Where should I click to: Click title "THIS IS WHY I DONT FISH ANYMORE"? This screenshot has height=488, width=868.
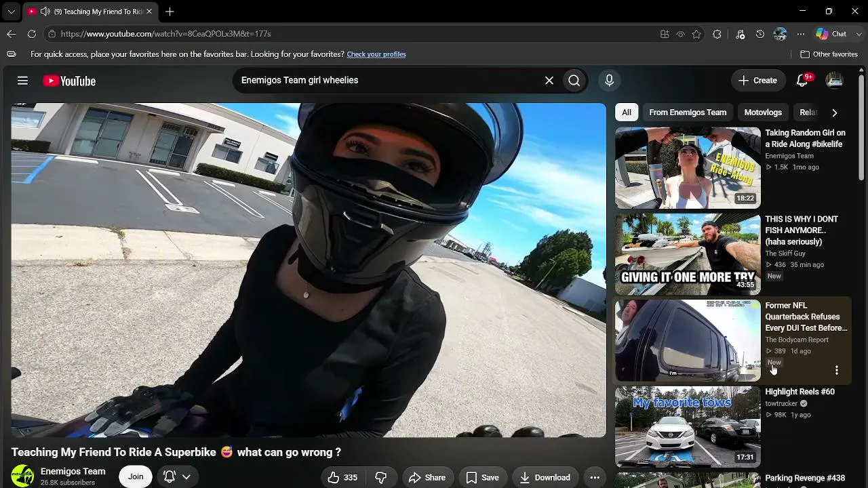[x=802, y=230]
